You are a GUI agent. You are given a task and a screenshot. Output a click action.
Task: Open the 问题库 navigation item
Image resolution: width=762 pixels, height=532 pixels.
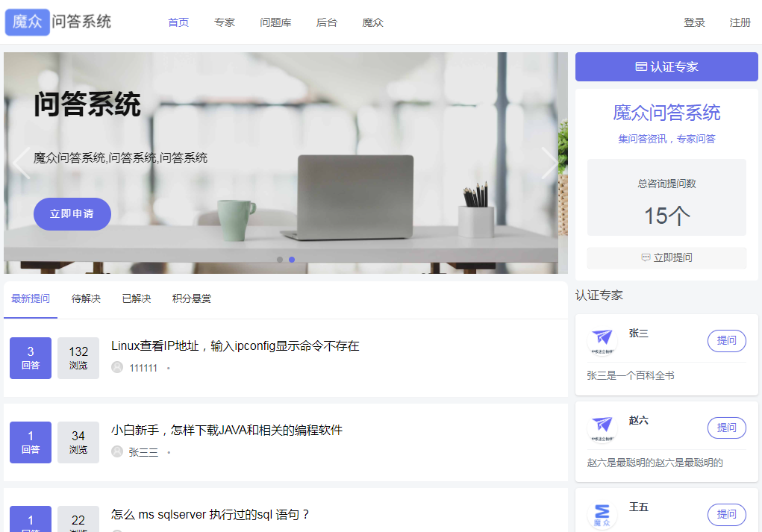(275, 22)
